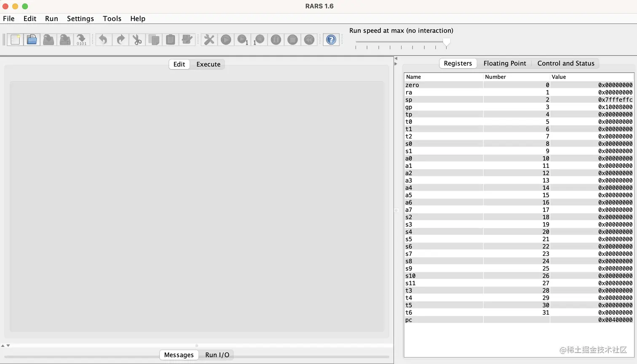Create a new file with toolbar icon

coord(15,40)
